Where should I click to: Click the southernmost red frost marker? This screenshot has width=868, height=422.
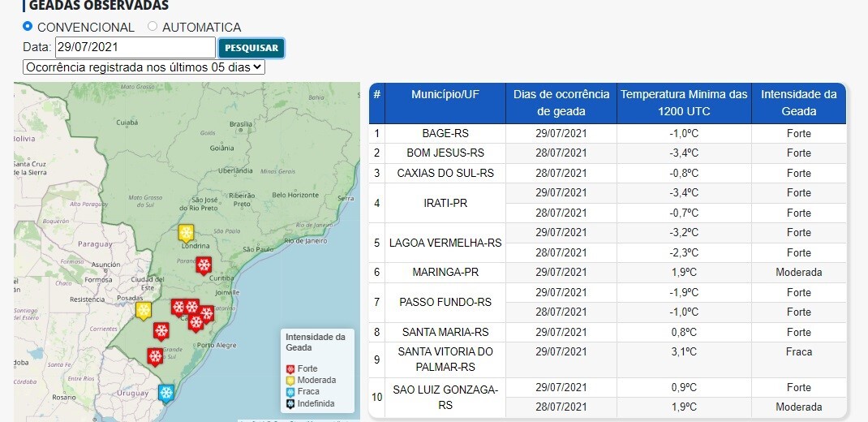tap(154, 355)
